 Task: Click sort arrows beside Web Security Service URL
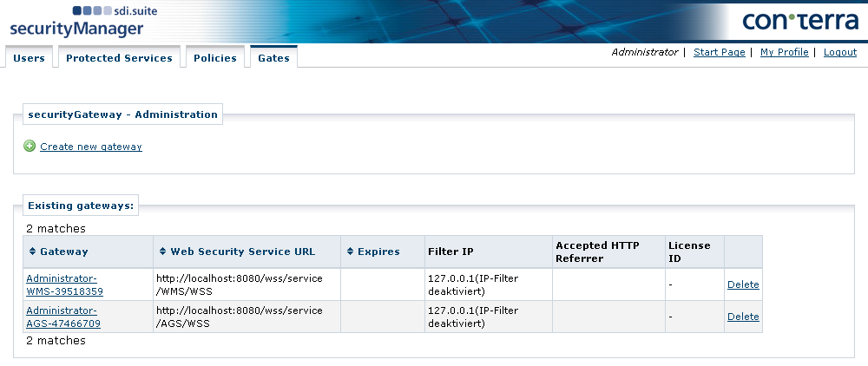coord(162,252)
